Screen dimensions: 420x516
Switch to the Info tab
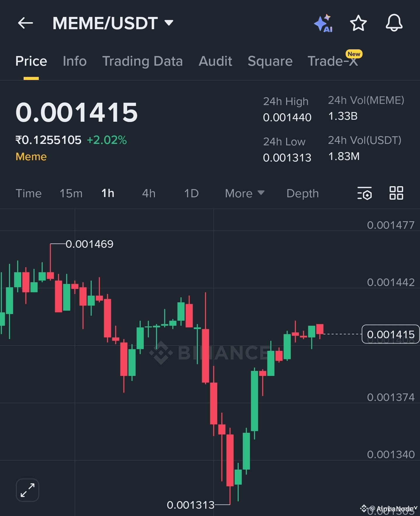point(75,61)
